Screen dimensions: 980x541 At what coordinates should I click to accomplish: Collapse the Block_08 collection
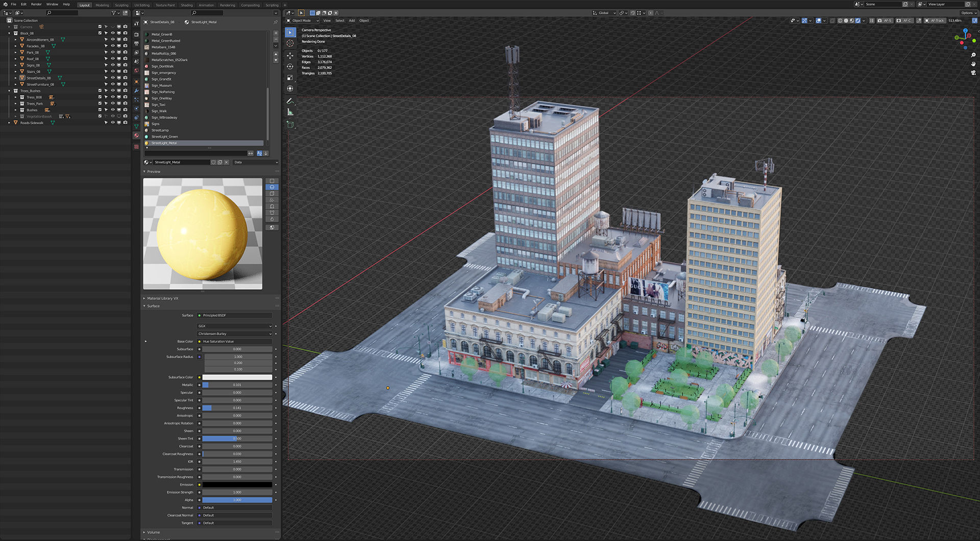tap(9, 33)
